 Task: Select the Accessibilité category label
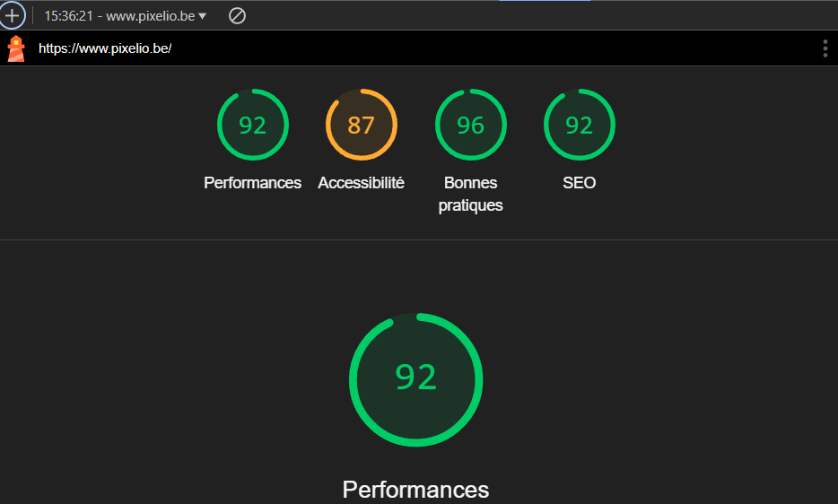pos(361,183)
